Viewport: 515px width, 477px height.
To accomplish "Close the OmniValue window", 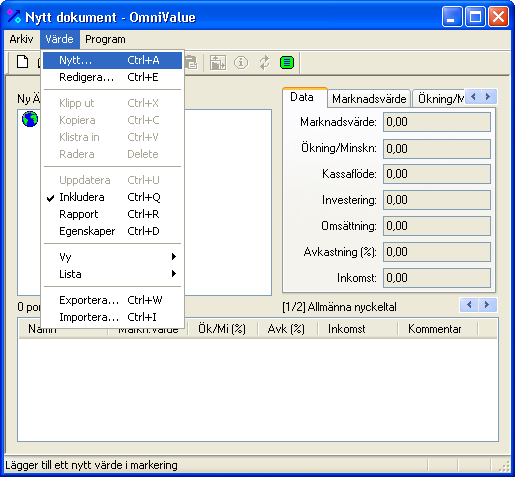I will [498, 16].
